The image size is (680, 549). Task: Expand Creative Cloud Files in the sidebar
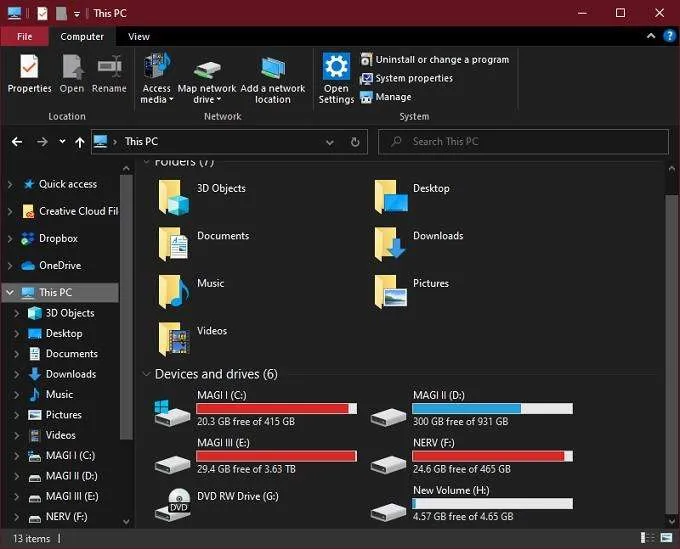tap(10, 212)
